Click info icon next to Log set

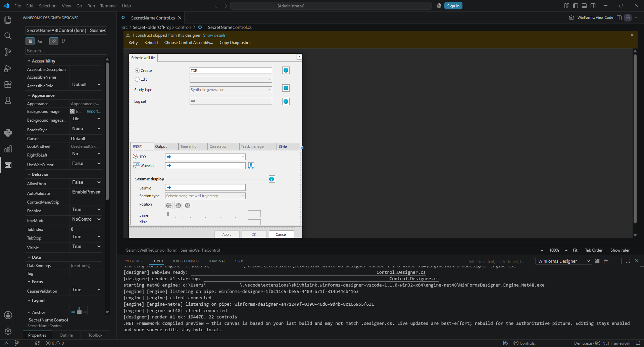tap(286, 101)
